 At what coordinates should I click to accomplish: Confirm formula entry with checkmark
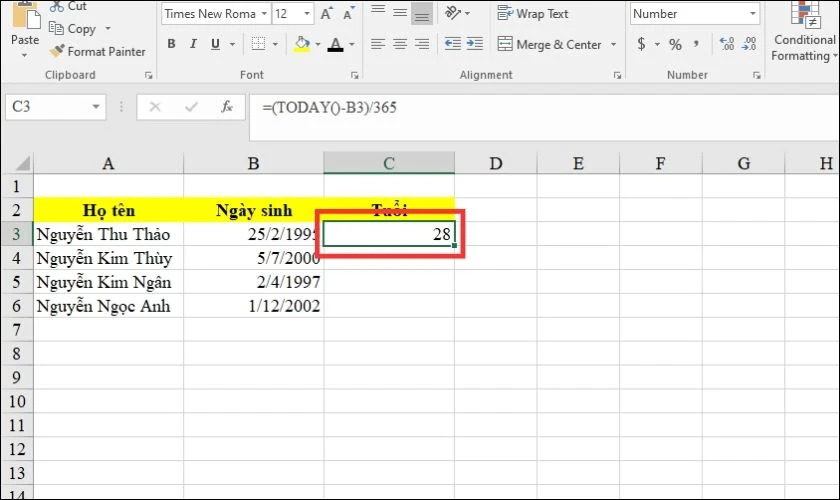[191, 107]
